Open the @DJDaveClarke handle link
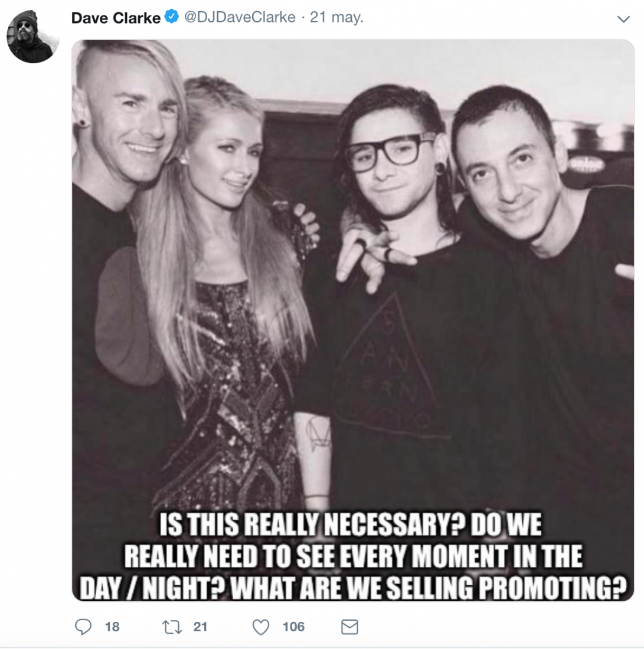 [x=240, y=18]
